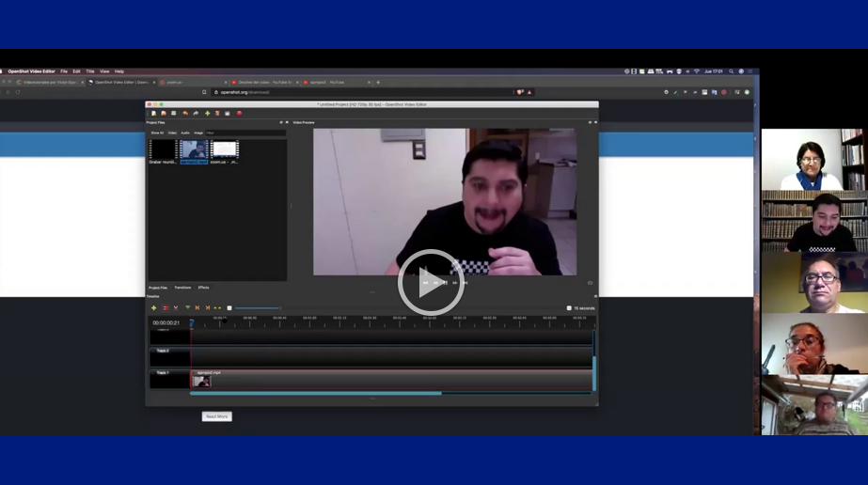
Task: Click the Filter text field in Project Files
Action: pos(245,133)
